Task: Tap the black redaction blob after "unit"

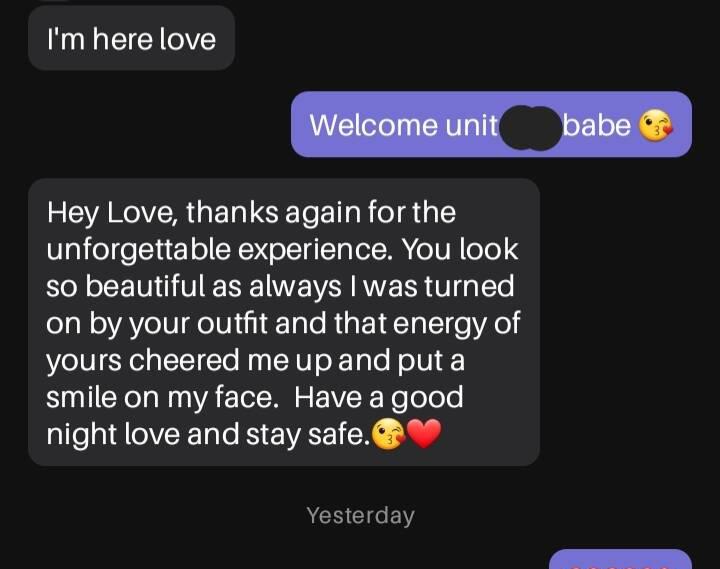Action: point(530,128)
